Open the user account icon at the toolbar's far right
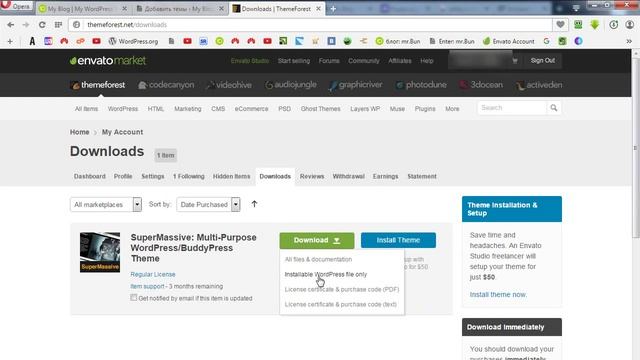This screenshot has height=360, width=640. [x=630, y=25]
